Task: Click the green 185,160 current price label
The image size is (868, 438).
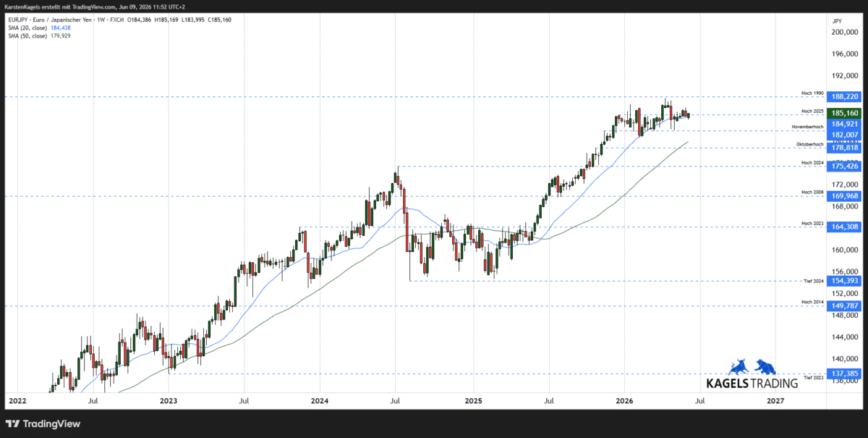Action: click(845, 114)
